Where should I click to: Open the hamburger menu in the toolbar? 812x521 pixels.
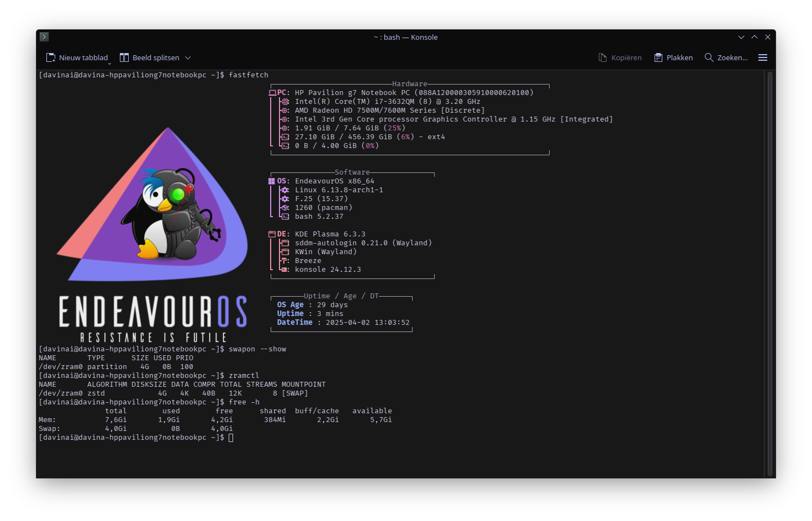click(763, 57)
